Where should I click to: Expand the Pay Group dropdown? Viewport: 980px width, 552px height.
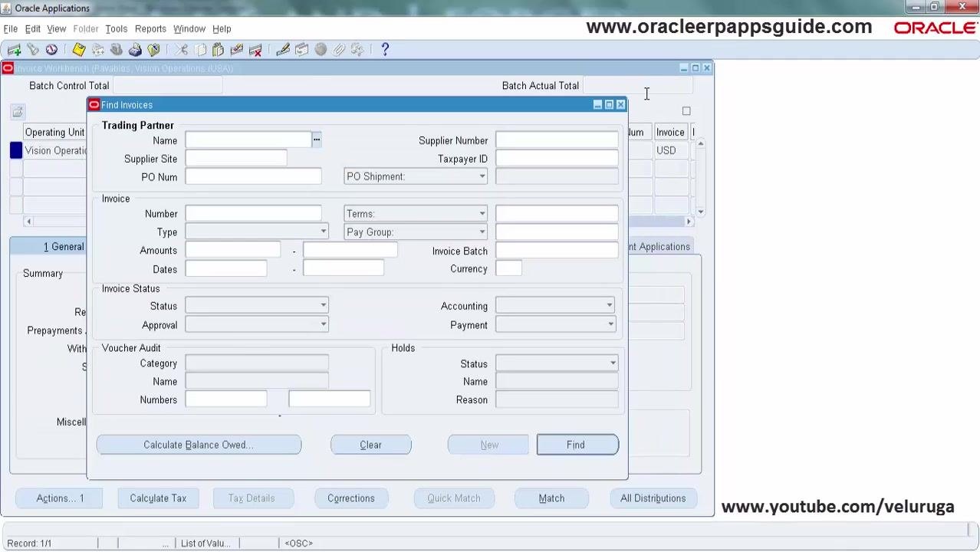coord(482,232)
